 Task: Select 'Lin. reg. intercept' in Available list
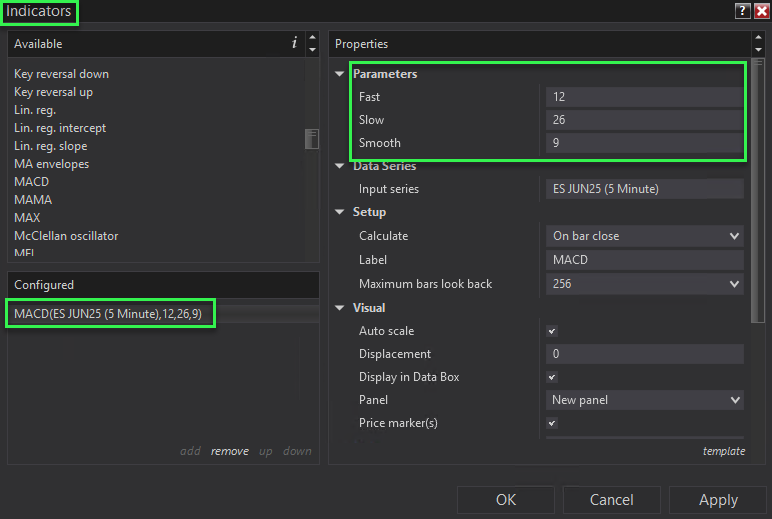(x=60, y=128)
